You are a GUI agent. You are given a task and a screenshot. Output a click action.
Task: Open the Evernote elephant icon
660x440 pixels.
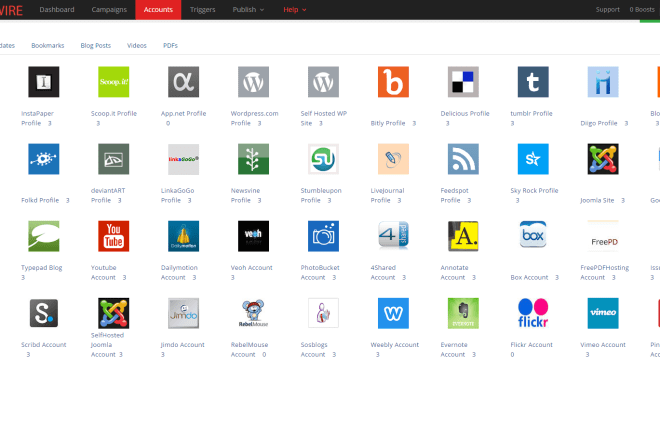[x=463, y=313]
